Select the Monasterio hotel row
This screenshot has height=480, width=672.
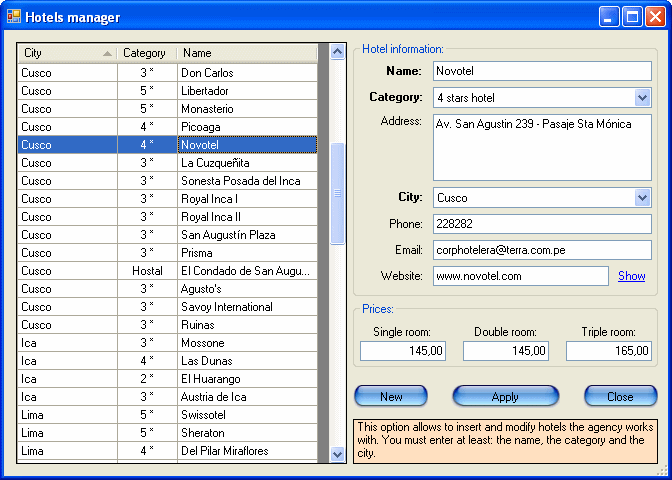click(x=168, y=109)
